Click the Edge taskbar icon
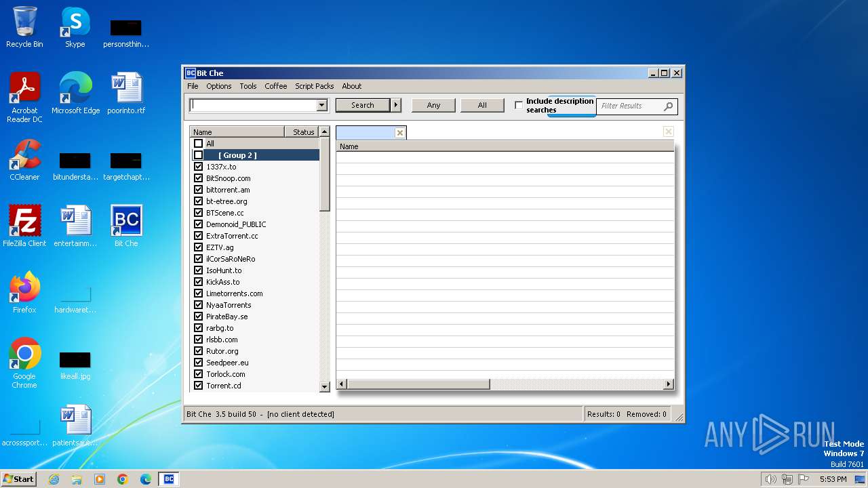This screenshot has width=868, height=488. pos(146,479)
